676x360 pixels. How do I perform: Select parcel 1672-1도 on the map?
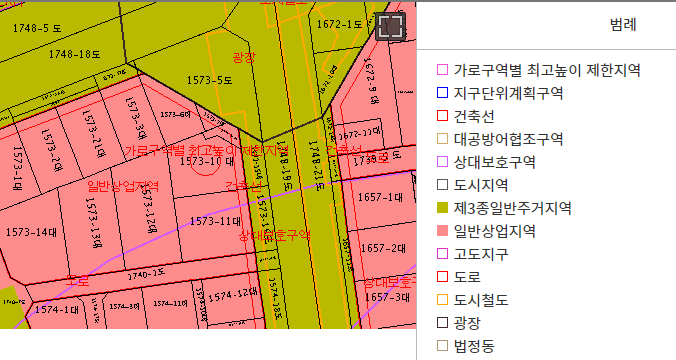point(339,25)
